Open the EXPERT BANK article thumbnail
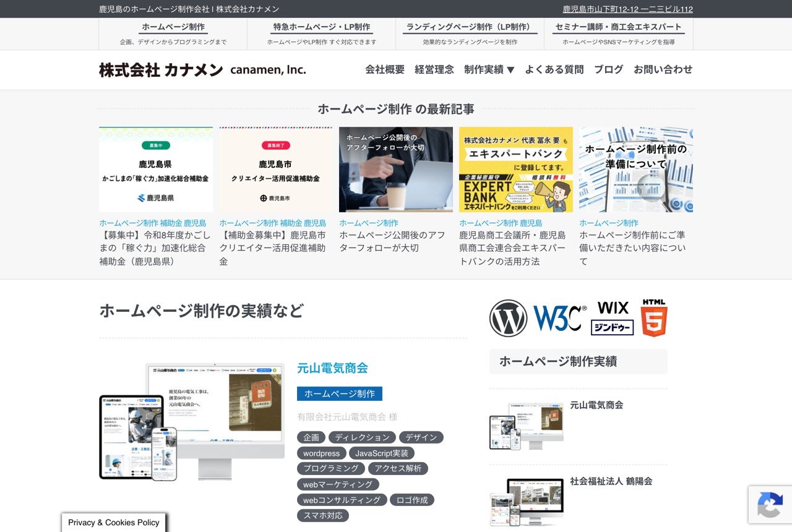The image size is (792, 532). (516, 169)
